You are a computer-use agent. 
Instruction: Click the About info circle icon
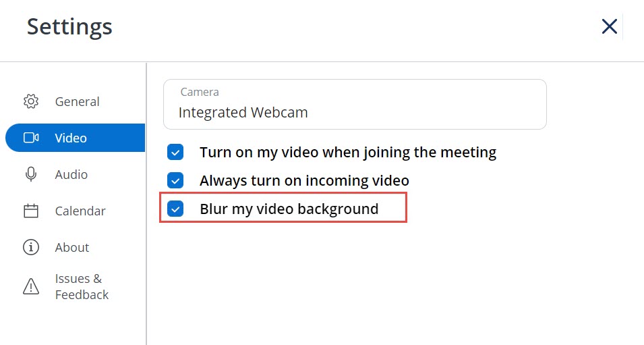(31, 248)
